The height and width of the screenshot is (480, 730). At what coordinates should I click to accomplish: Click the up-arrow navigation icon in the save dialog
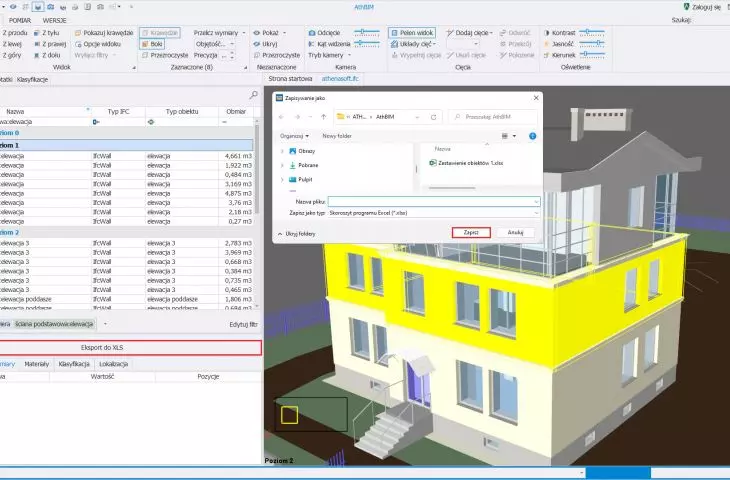[324, 117]
